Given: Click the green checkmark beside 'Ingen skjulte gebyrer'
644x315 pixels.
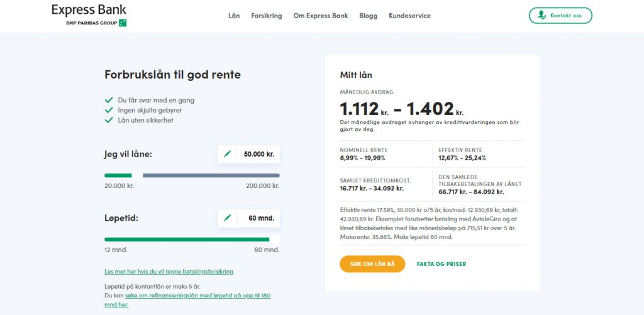Looking at the screenshot, I should pyautogui.click(x=109, y=110).
